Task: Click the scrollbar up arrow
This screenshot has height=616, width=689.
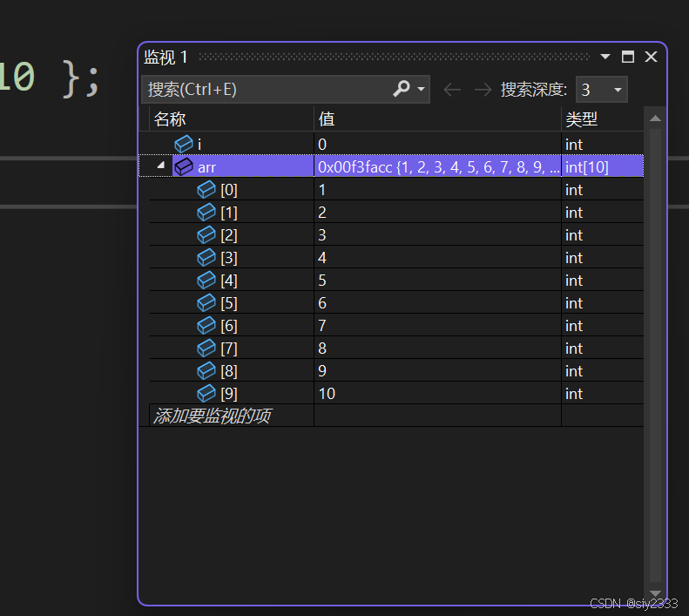Action: click(655, 118)
